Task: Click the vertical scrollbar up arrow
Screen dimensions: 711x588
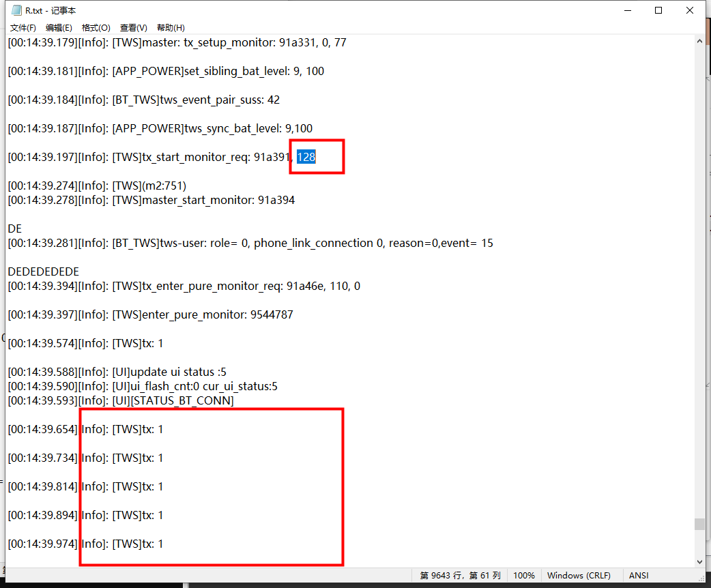Action: [x=699, y=41]
